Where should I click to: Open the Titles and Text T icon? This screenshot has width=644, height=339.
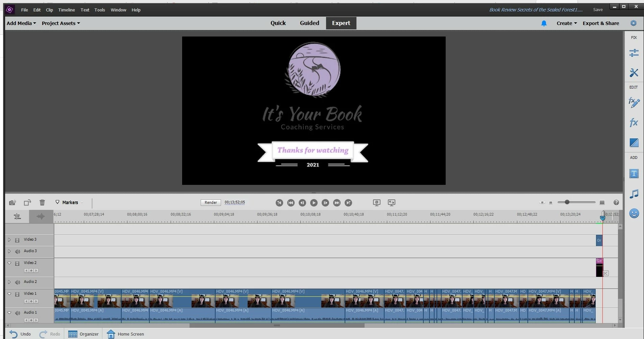634,174
